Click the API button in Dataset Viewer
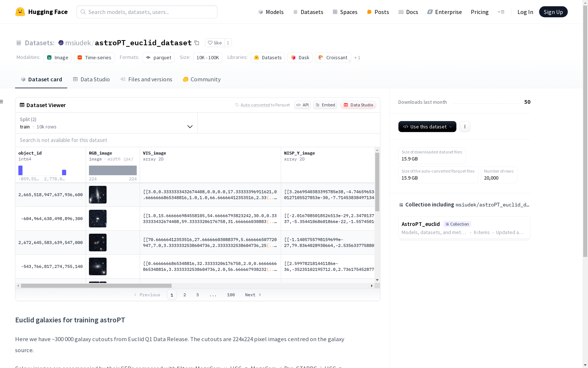Screen dimensions: 588x368 tap(302, 105)
